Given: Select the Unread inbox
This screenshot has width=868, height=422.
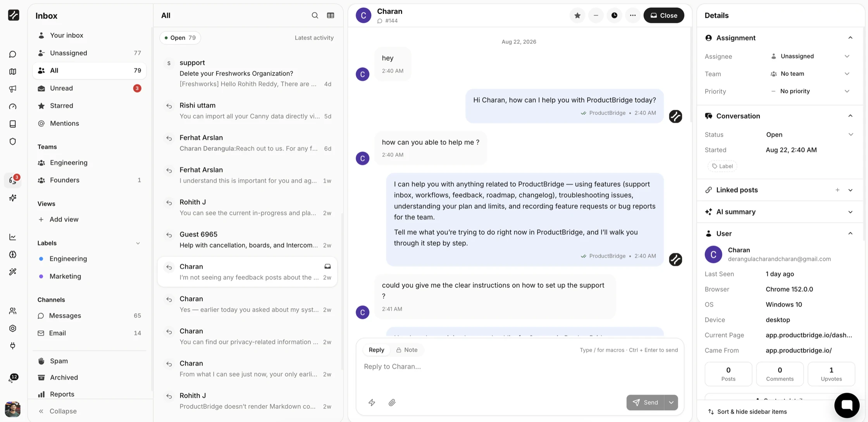Looking at the screenshot, I should pyautogui.click(x=90, y=88).
